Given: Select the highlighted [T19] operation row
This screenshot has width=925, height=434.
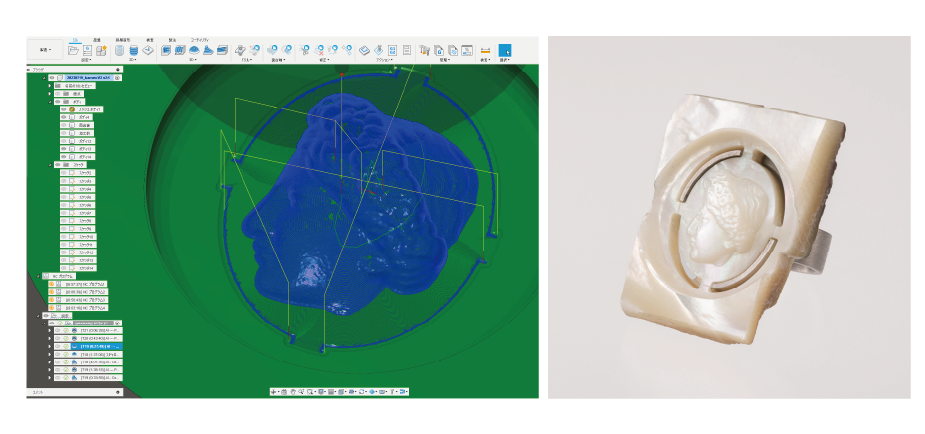Looking at the screenshot, I should click(88, 346).
